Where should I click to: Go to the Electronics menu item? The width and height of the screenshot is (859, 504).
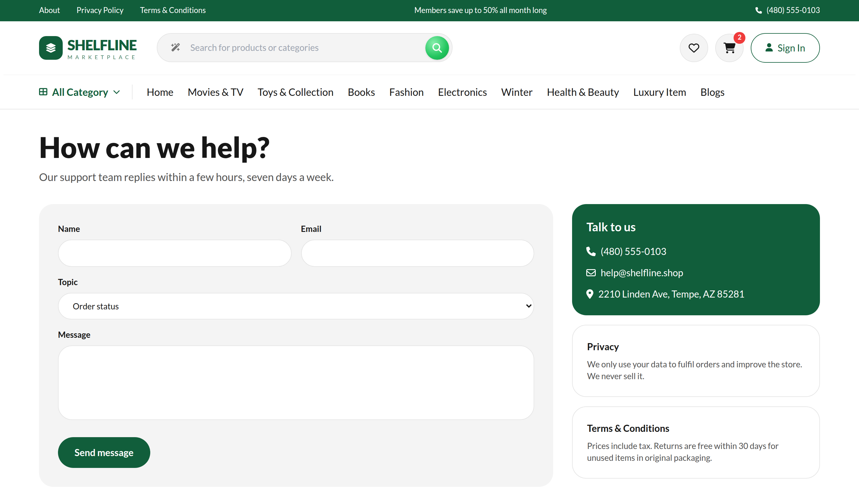pos(462,92)
